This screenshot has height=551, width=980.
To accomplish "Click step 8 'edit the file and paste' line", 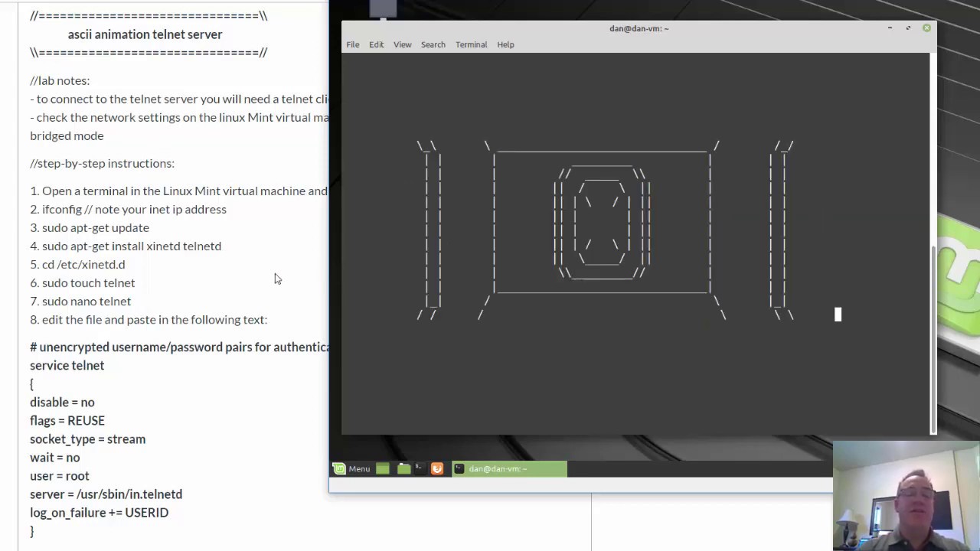I will coord(149,319).
